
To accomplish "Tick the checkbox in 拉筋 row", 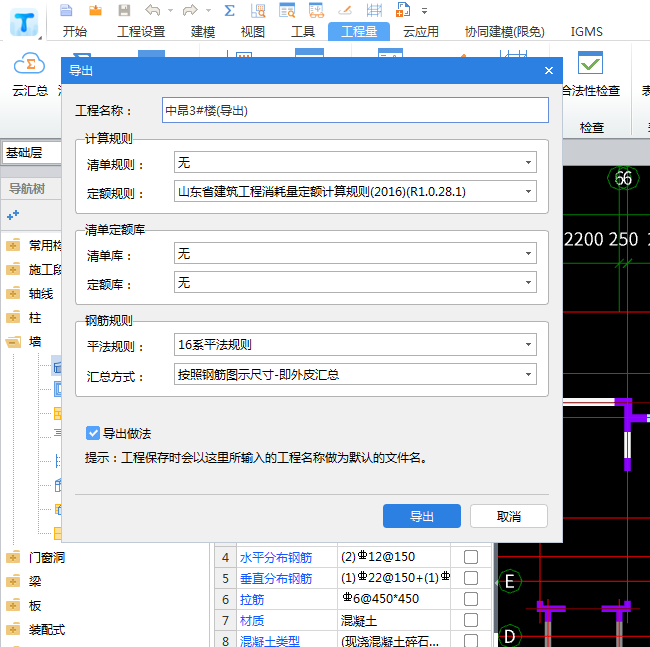I will coord(471,599).
